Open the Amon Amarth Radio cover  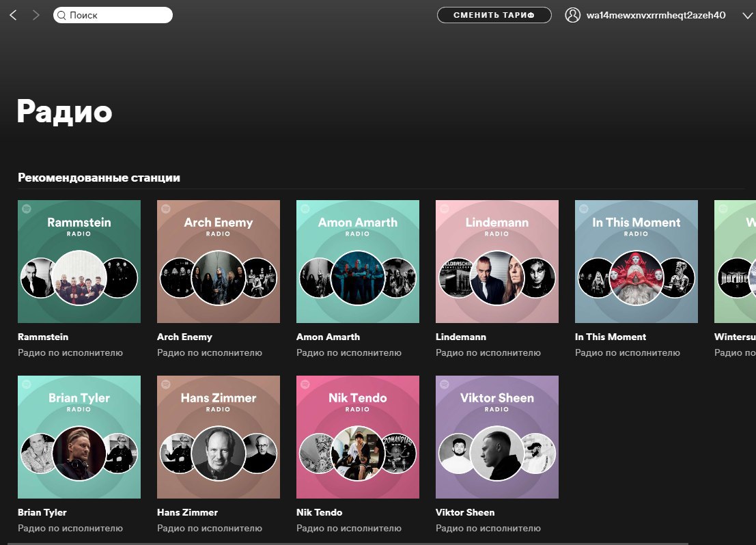click(x=358, y=262)
